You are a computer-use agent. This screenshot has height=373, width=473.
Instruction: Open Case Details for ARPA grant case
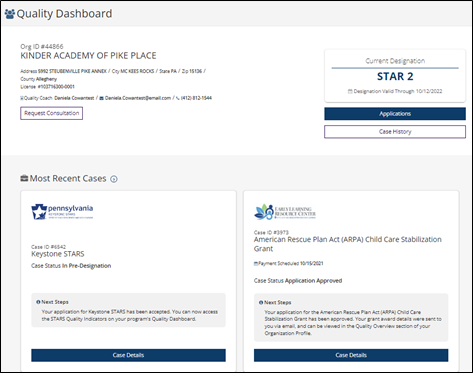point(351,355)
